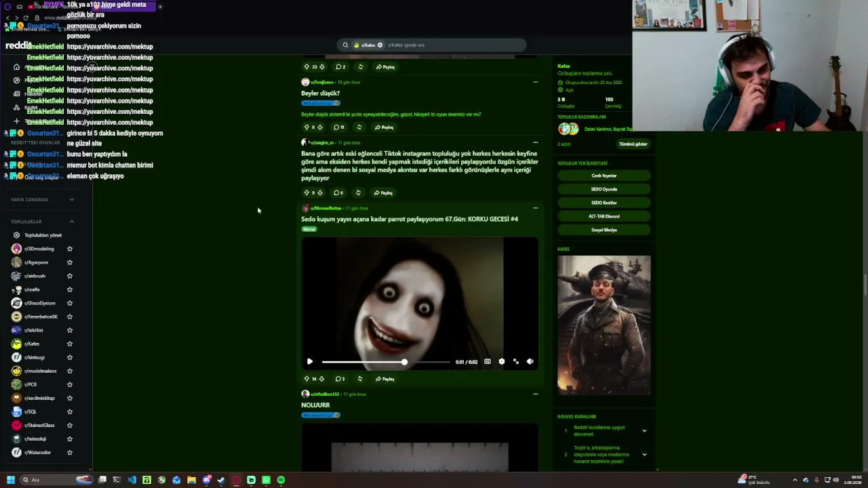Favorite r/airbrush with its star
The width and height of the screenshot is (868, 488).
coord(70,276)
